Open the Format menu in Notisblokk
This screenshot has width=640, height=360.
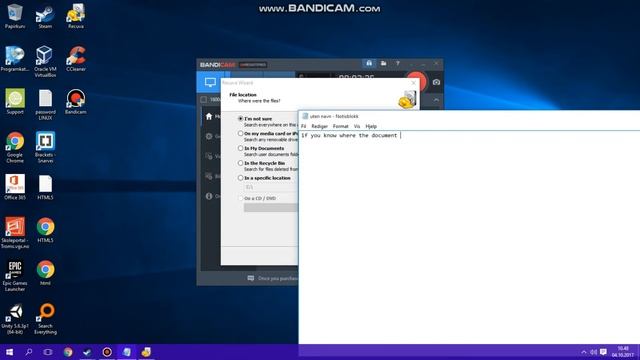pos(340,126)
